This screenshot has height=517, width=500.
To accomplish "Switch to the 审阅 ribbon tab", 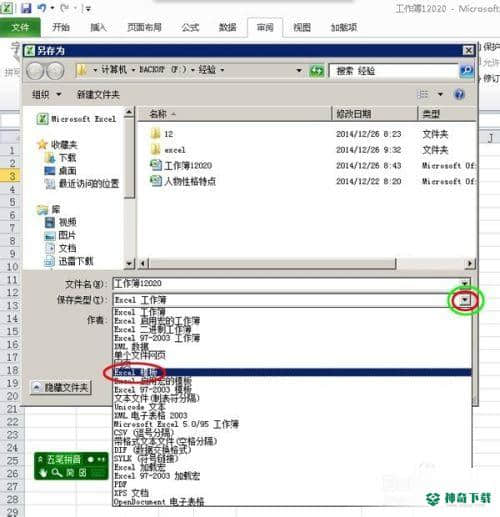I will click(265, 27).
